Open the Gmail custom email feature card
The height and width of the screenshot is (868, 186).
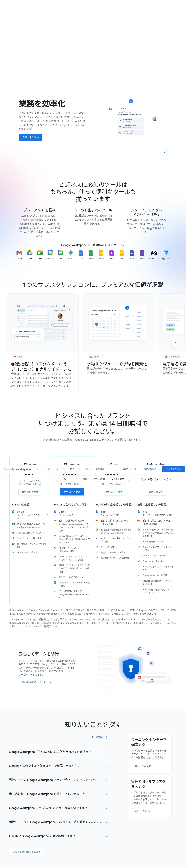(x=42, y=344)
